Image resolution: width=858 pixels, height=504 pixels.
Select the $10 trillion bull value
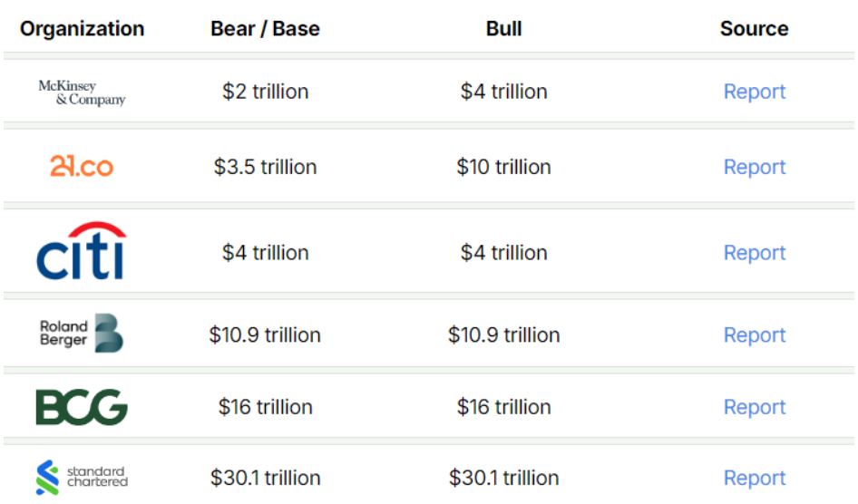[503, 167]
